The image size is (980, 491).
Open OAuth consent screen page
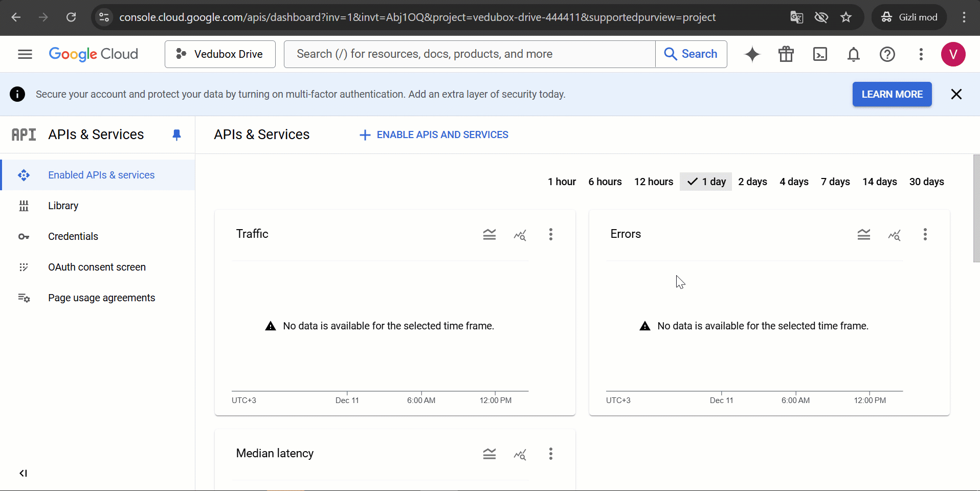click(97, 267)
